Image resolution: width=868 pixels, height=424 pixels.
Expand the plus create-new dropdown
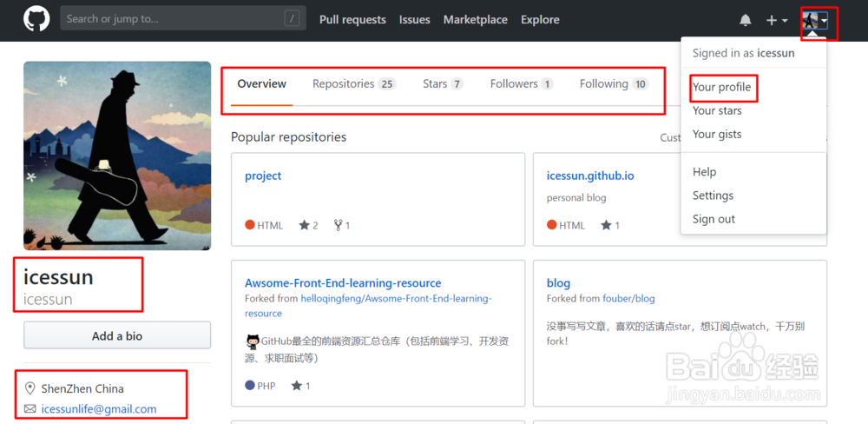(776, 20)
